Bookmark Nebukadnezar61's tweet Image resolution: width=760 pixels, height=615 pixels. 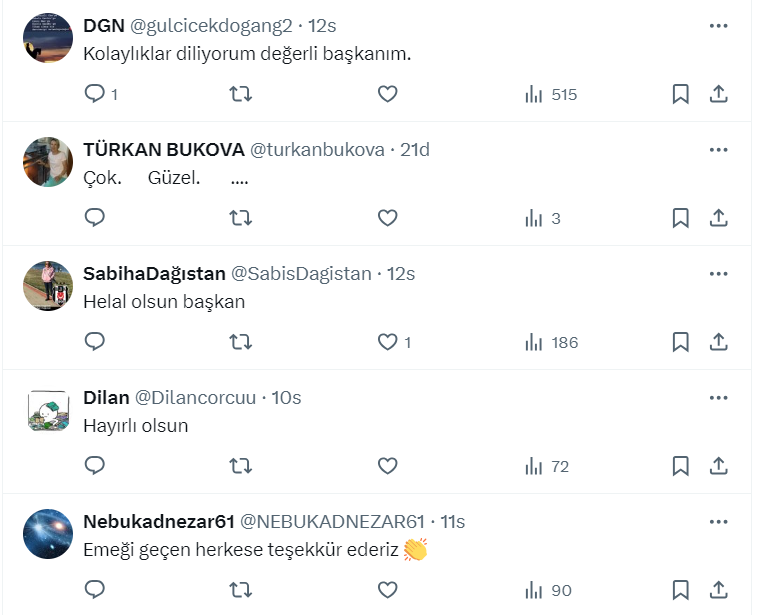point(680,590)
